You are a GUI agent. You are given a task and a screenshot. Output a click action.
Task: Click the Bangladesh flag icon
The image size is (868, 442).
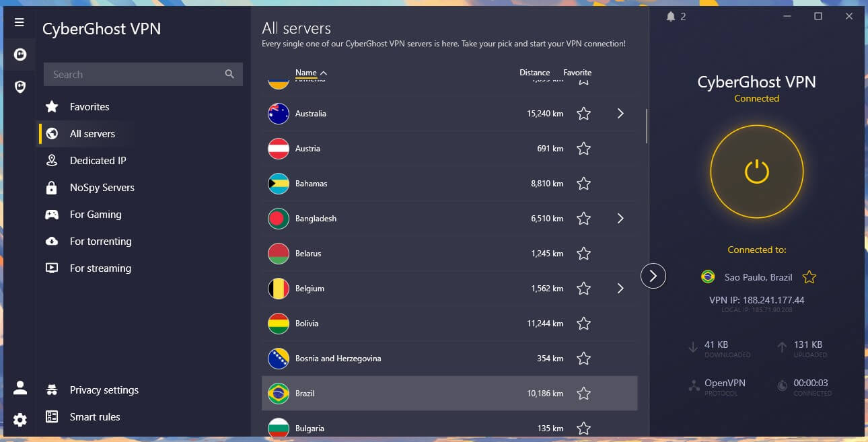point(279,219)
